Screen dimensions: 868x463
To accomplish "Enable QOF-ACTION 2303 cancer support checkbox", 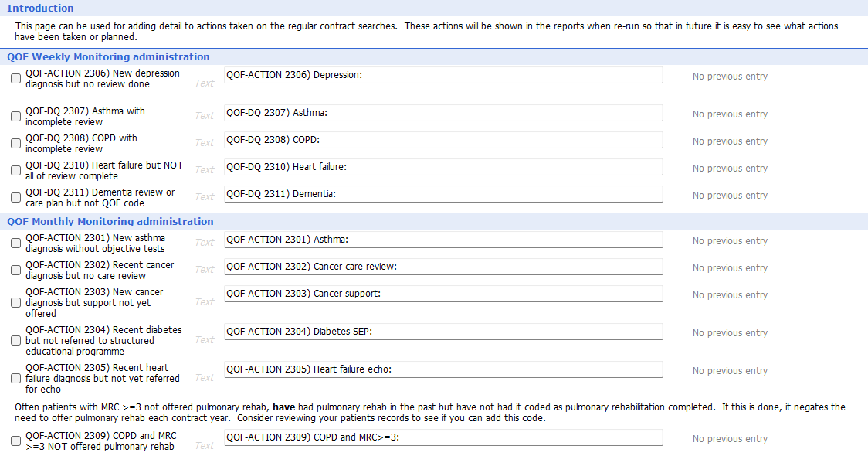I will pos(16,303).
